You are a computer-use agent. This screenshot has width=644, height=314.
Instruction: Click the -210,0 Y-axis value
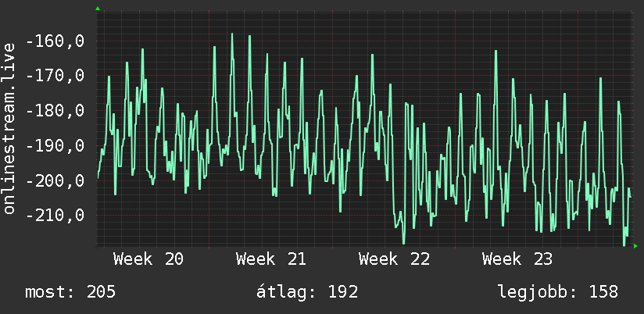[x=55, y=215]
